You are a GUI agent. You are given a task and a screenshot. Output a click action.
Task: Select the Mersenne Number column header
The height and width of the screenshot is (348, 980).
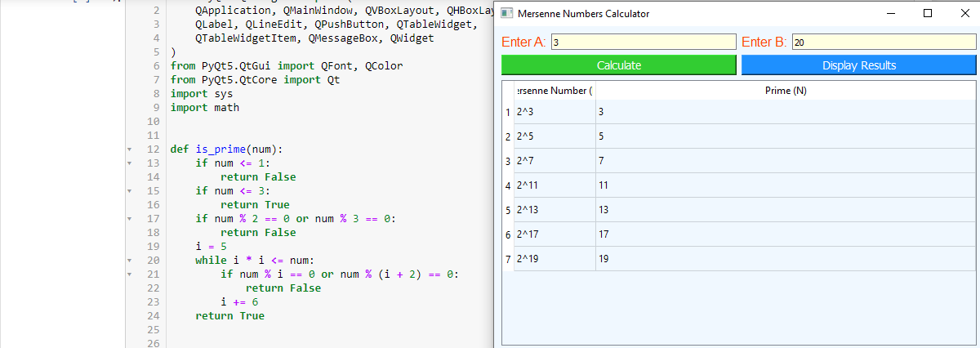point(555,91)
